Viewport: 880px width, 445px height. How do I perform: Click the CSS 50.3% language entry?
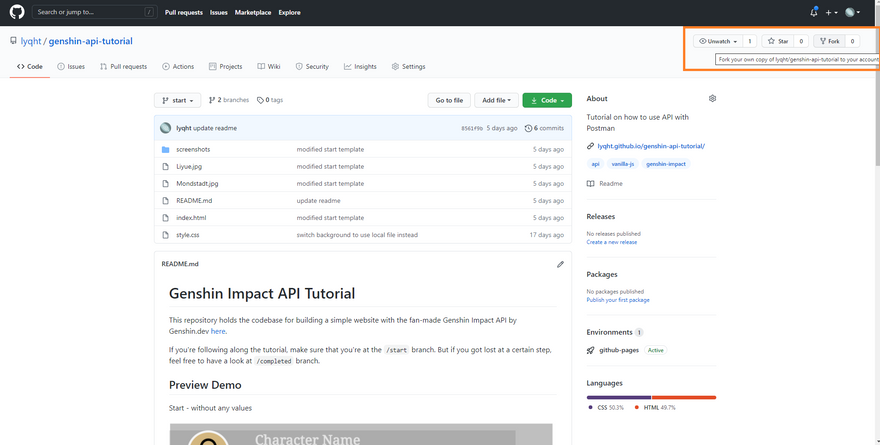tap(606, 407)
